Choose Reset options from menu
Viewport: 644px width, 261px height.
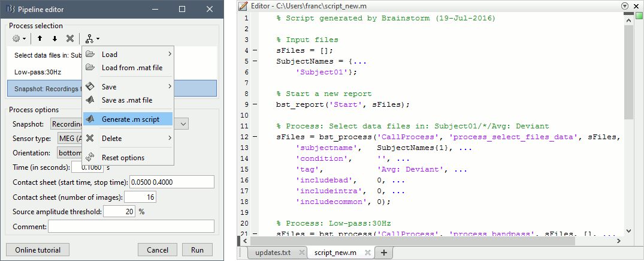click(x=123, y=158)
